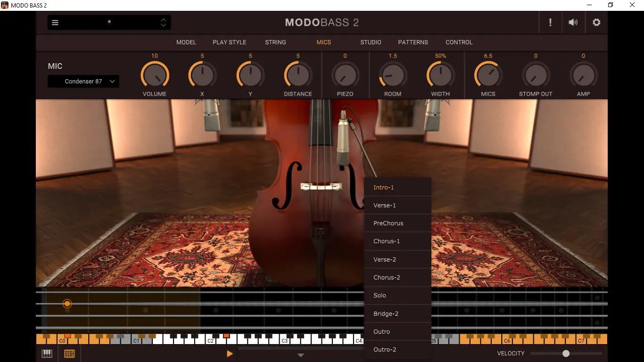The height and width of the screenshot is (362, 644).
Task: Choose Outro in the pattern list
Action: [x=398, y=332]
